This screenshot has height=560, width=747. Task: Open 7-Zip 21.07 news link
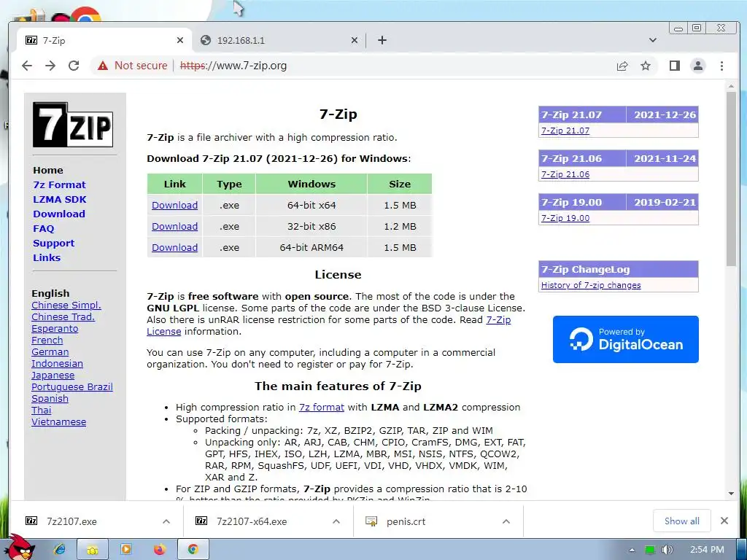pyautogui.click(x=565, y=131)
